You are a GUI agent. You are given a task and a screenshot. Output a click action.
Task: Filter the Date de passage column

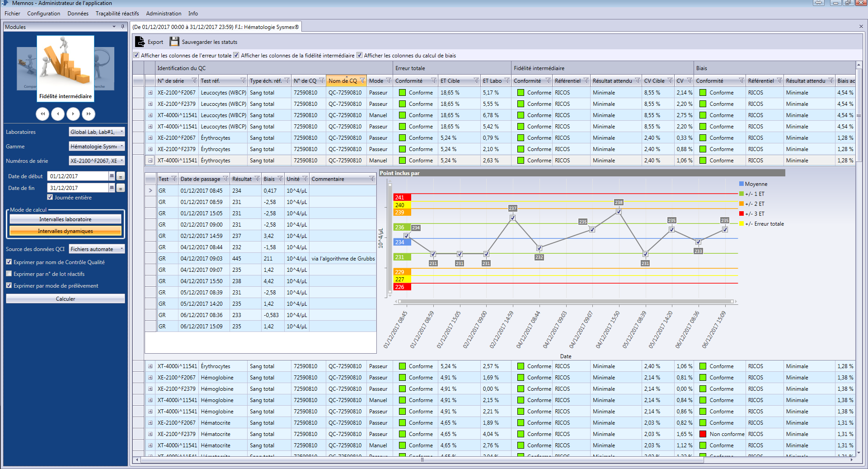[x=225, y=179]
